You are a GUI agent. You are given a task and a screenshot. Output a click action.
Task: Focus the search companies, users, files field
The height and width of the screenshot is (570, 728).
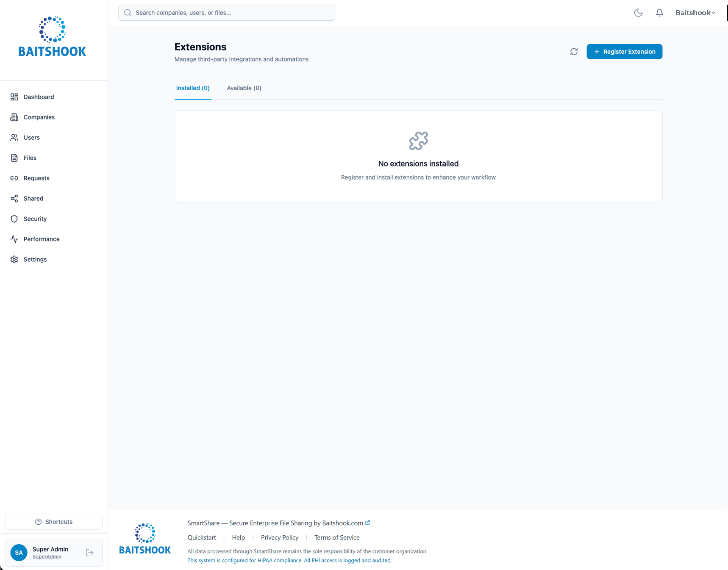point(227,13)
